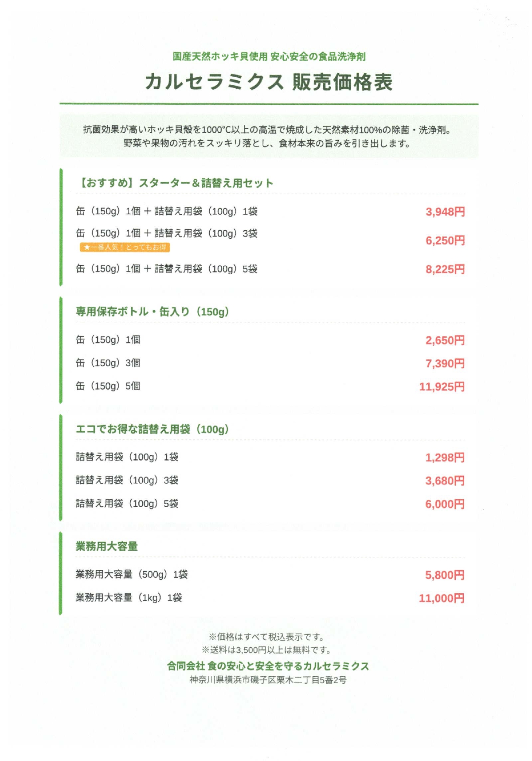Click the green subtitle 国産天然ホッキ貝使用
The image size is (532, 761).
pyautogui.click(x=220, y=56)
